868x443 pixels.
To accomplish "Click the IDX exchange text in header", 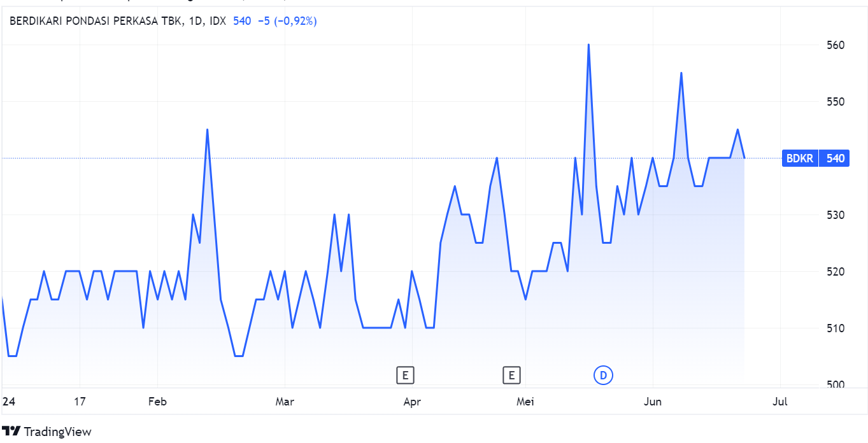I will coord(218,21).
